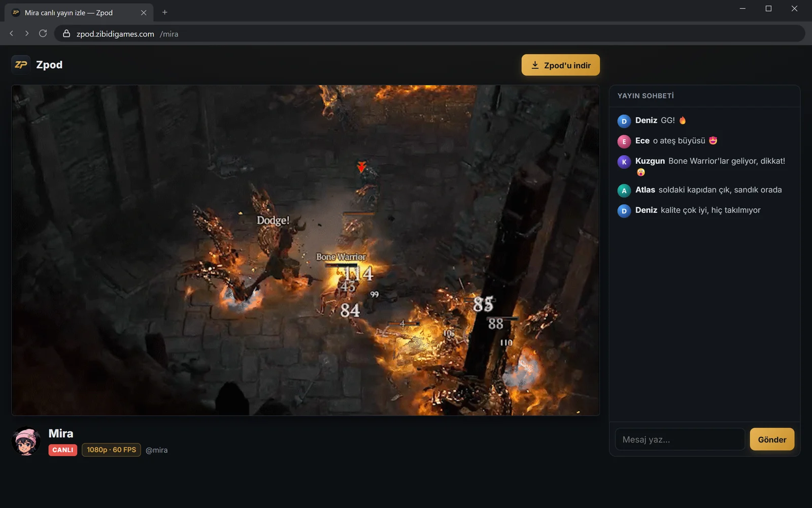This screenshot has width=812, height=508.
Task: Minimize the browser window
Action: tap(742, 9)
